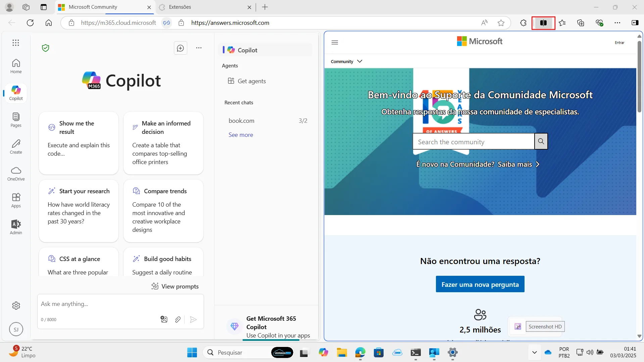The height and width of the screenshot is (362, 644).
Task: Toggle the Edge split screen button
Action: click(x=543, y=23)
